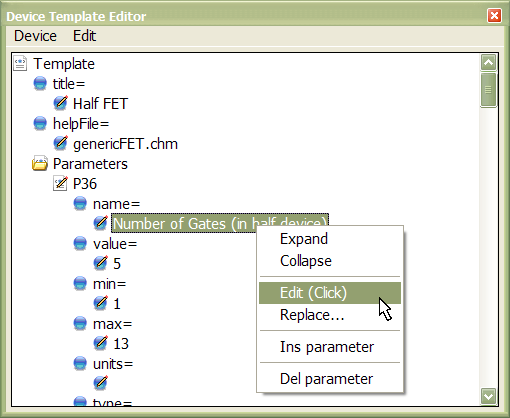Select the min= tree node label
Image resolution: width=510 pixels, height=418 pixels.
(110, 284)
